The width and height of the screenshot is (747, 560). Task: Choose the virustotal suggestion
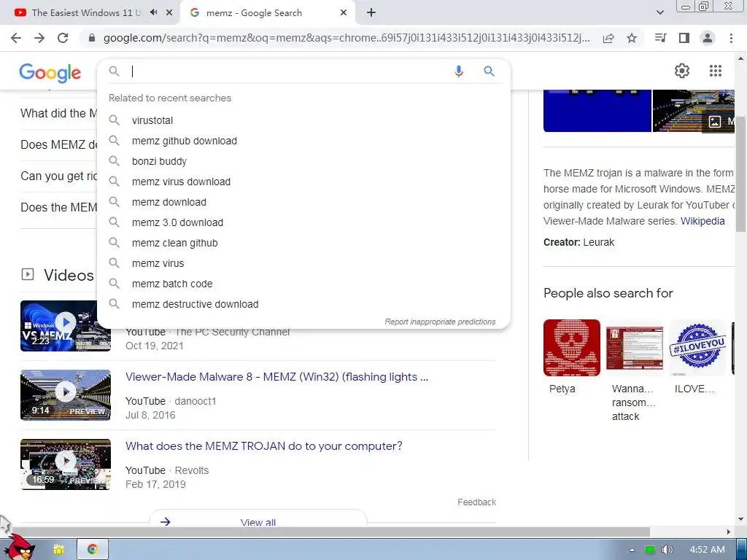304,120
